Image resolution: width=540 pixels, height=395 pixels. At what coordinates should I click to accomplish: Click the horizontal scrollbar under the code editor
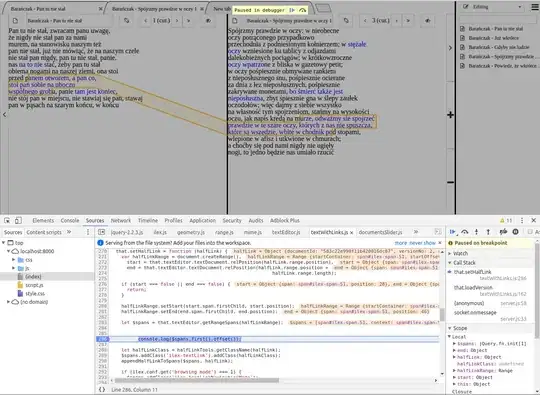(196, 381)
